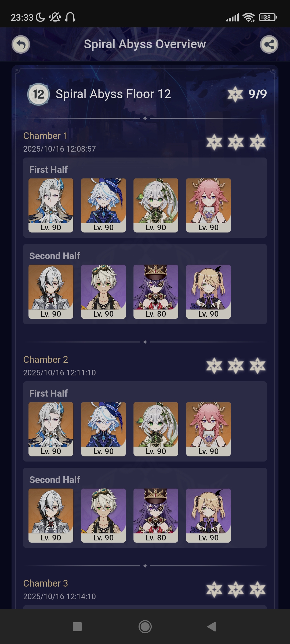The width and height of the screenshot is (290, 644).
Task: Tap Android recent apps square button
Action: tap(77, 627)
